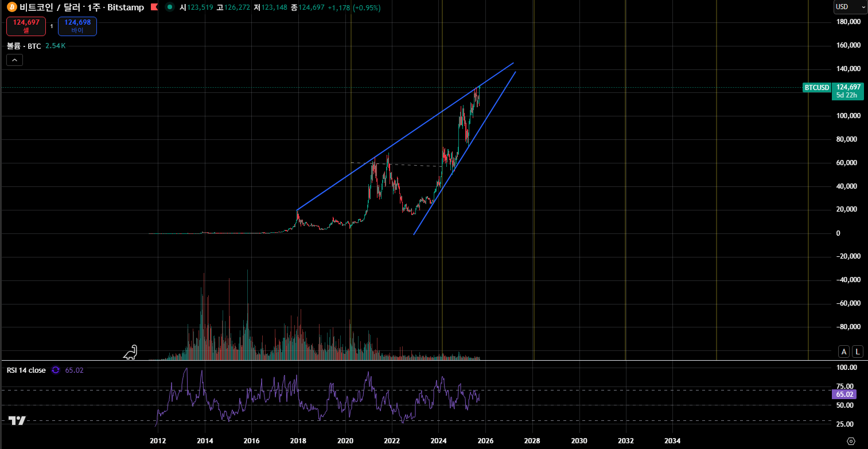Click the 20,000 price scale label
Image resolution: width=868 pixels, height=449 pixels.
848,210
